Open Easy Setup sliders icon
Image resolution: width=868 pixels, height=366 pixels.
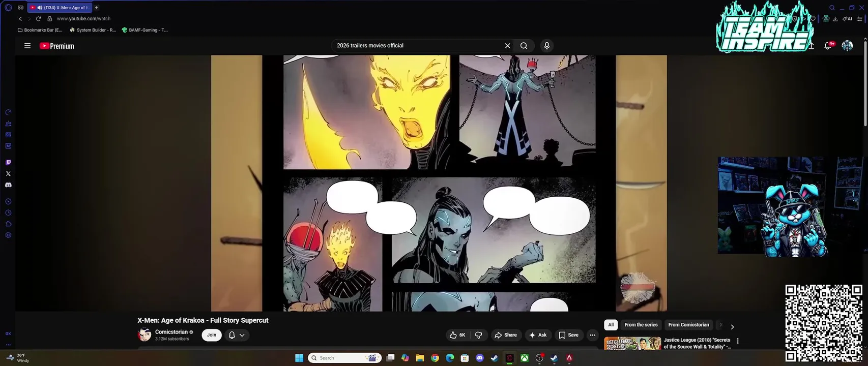click(x=860, y=19)
